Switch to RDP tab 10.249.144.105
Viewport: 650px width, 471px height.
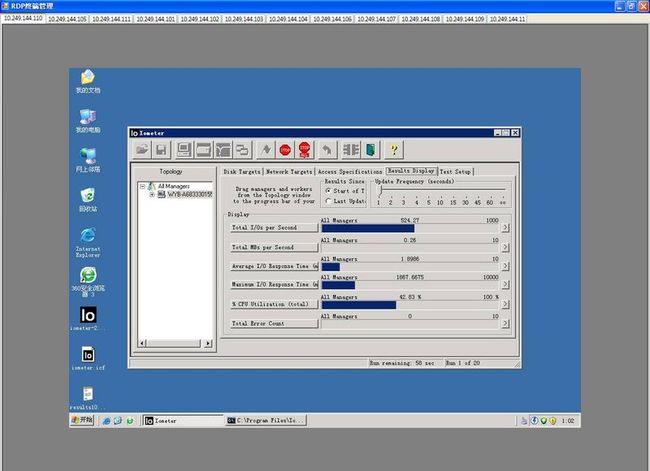click(67, 19)
